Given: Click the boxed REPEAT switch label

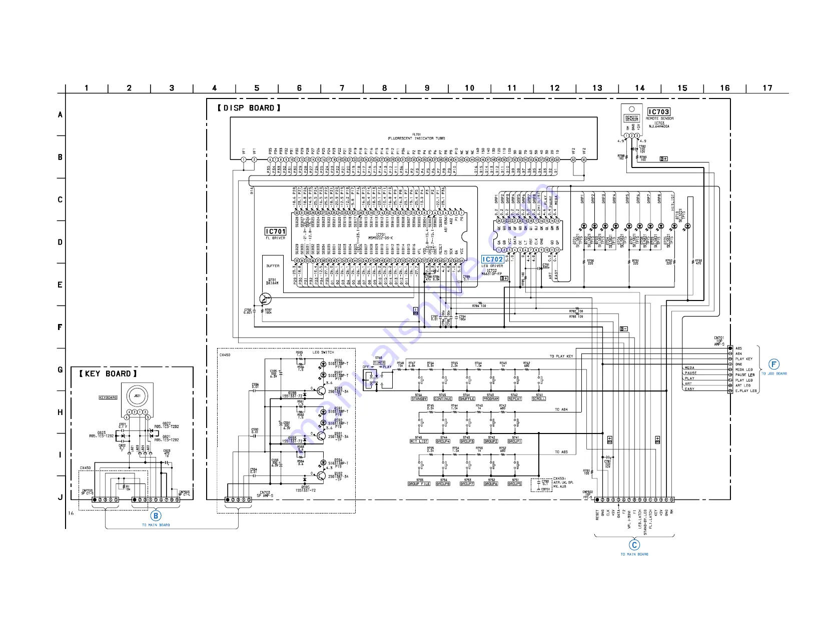Looking at the screenshot, I should tap(515, 399).
